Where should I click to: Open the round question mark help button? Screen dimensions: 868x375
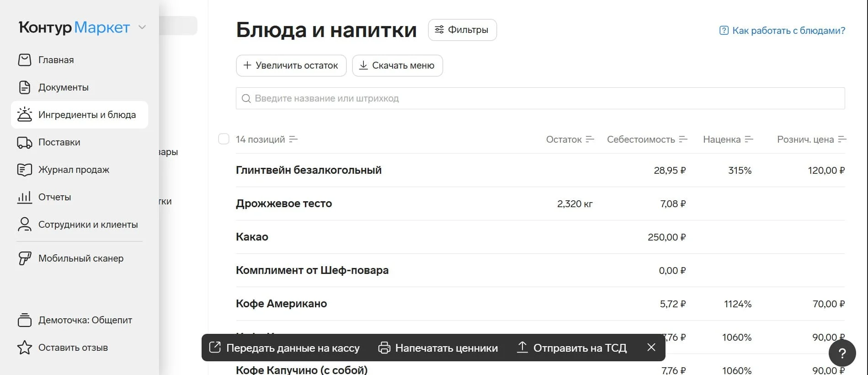842,353
